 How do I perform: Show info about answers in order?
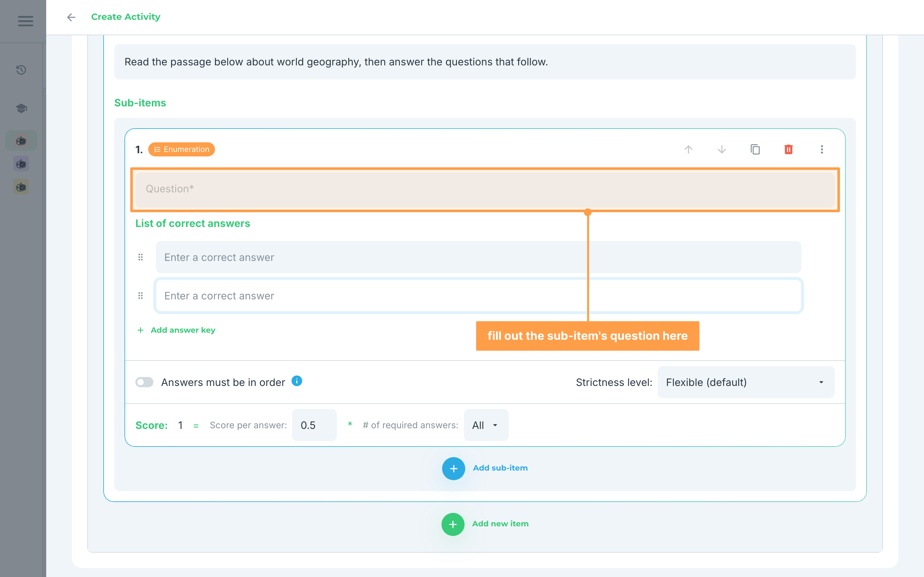click(297, 381)
